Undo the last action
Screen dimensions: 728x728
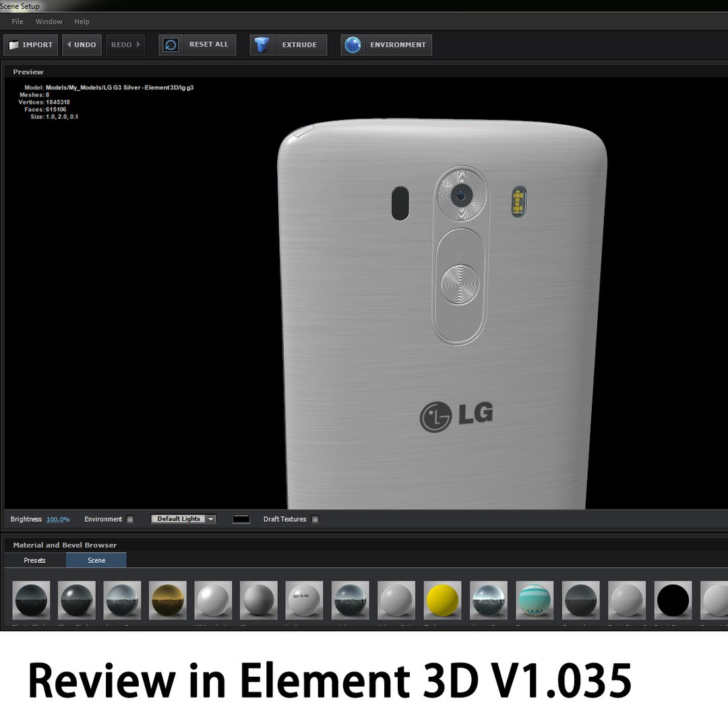point(82,44)
